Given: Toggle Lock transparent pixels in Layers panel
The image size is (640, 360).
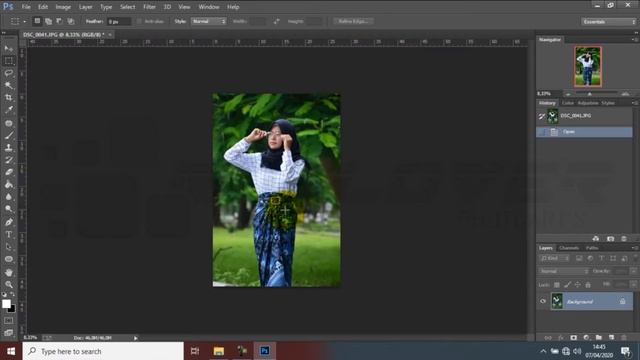Looking at the screenshot, I should click(557, 284).
